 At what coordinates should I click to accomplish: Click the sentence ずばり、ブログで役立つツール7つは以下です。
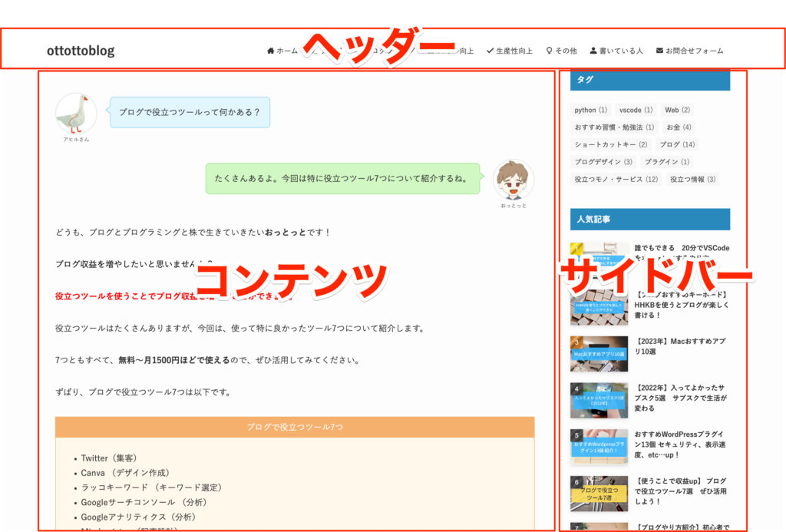(x=143, y=392)
